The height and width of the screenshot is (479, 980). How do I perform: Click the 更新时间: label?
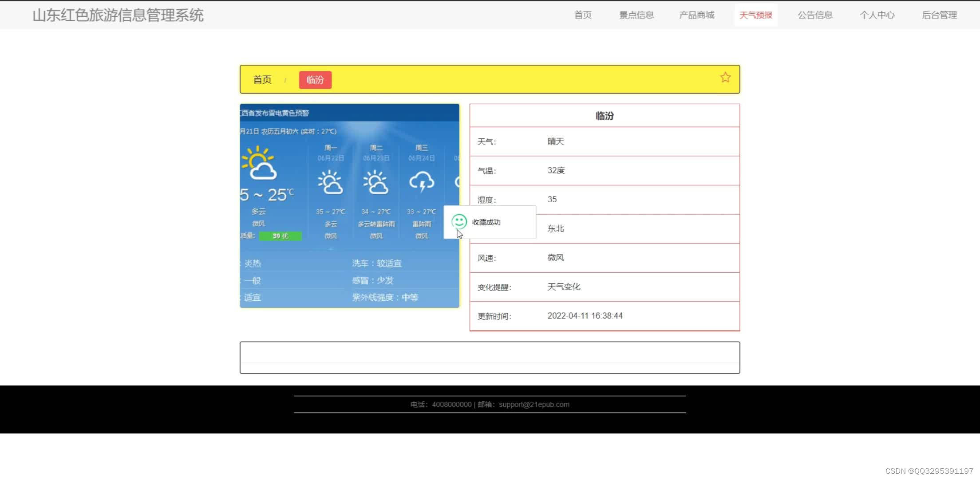click(x=494, y=316)
